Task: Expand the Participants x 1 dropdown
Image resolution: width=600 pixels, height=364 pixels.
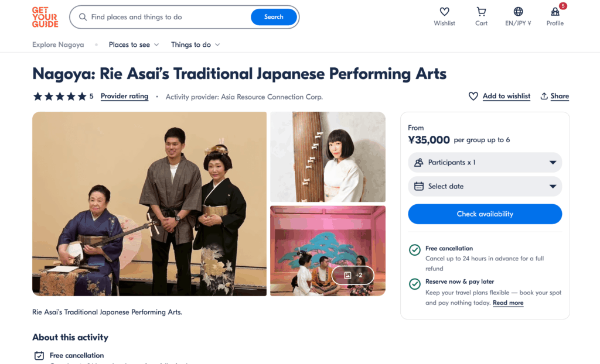Action: [x=485, y=163]
